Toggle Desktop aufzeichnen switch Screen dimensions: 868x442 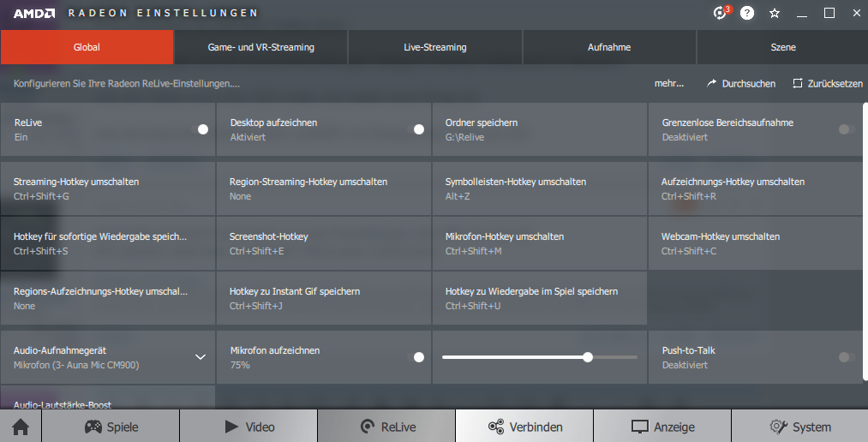coord(416,128)
